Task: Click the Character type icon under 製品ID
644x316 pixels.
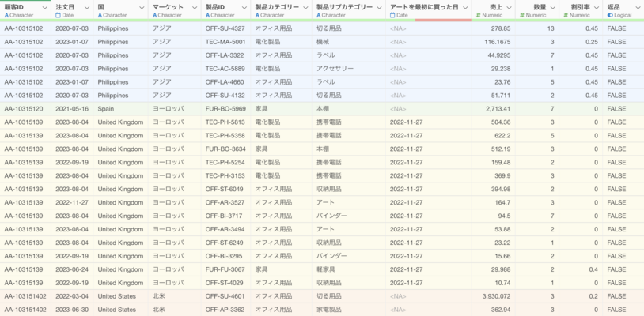Action: [x=208, y=15]
